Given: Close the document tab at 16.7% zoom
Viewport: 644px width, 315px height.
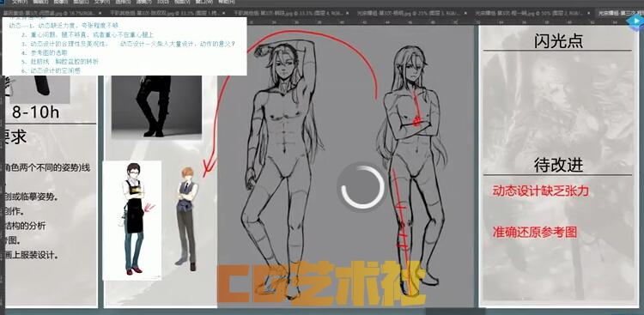Looking at the screenshot, I should pos(100,13).
